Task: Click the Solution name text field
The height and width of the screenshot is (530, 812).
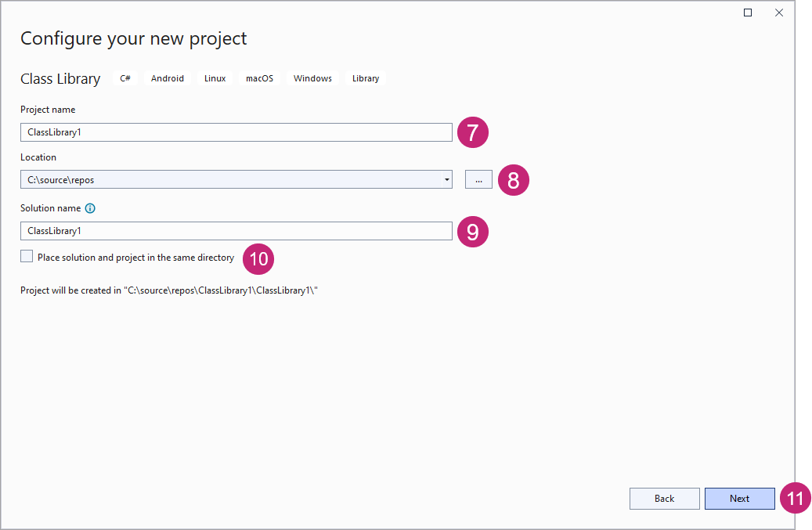Action: click(235, 231)
